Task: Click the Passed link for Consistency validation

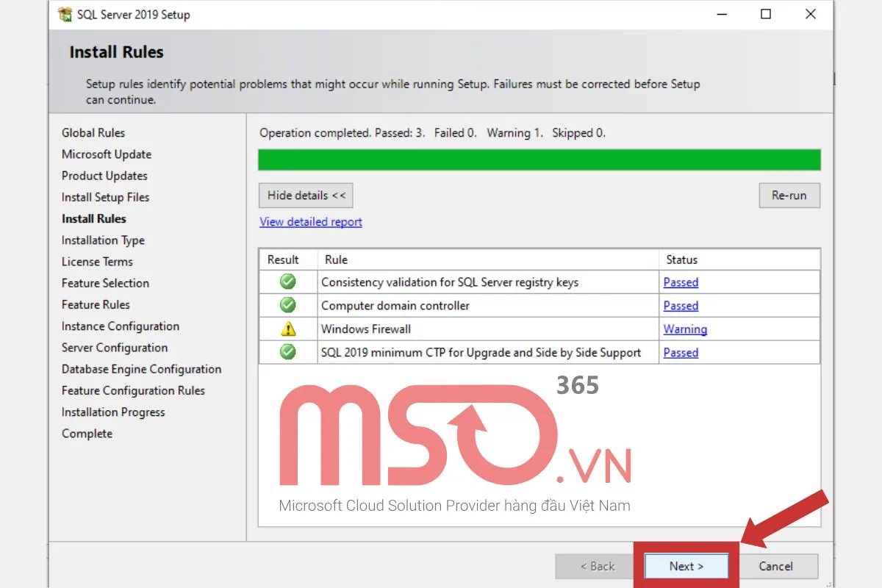Action: click(x=680, y=282)
